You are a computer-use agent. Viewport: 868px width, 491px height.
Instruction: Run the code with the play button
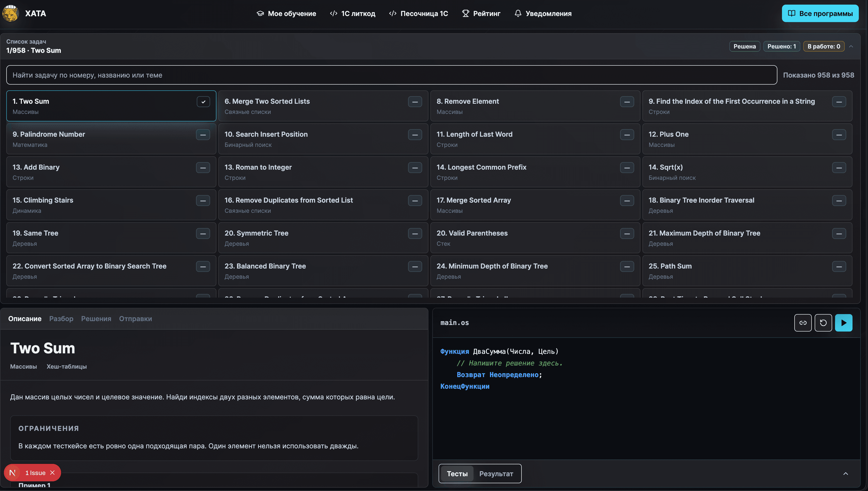pos(843,323)
